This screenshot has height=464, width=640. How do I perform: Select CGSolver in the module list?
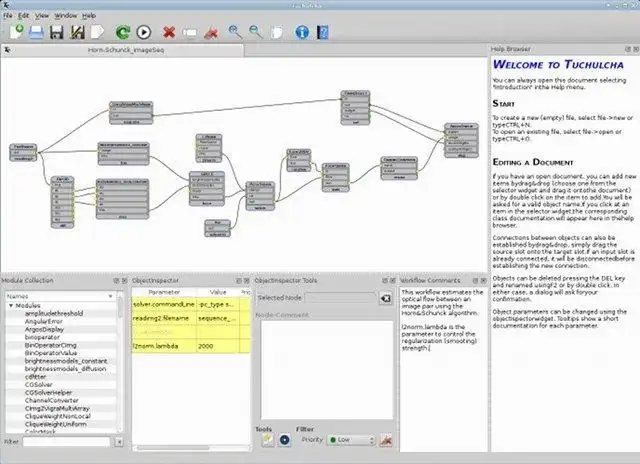click(39, 384)
